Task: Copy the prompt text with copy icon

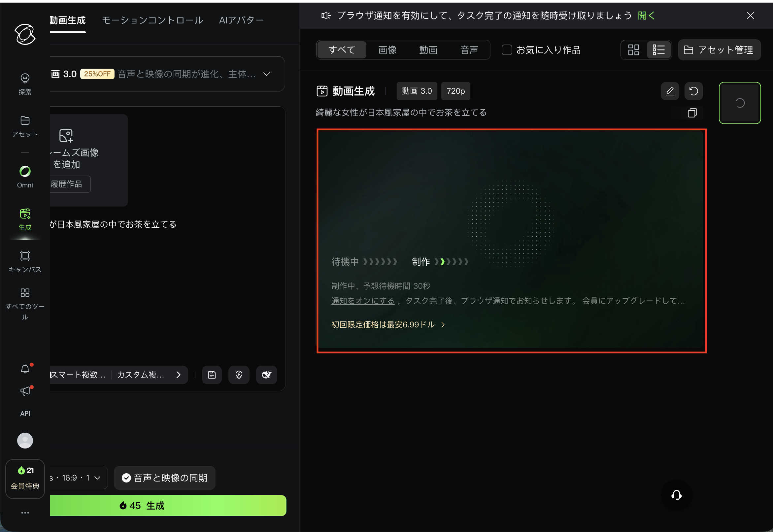Action: coord(692,113)
